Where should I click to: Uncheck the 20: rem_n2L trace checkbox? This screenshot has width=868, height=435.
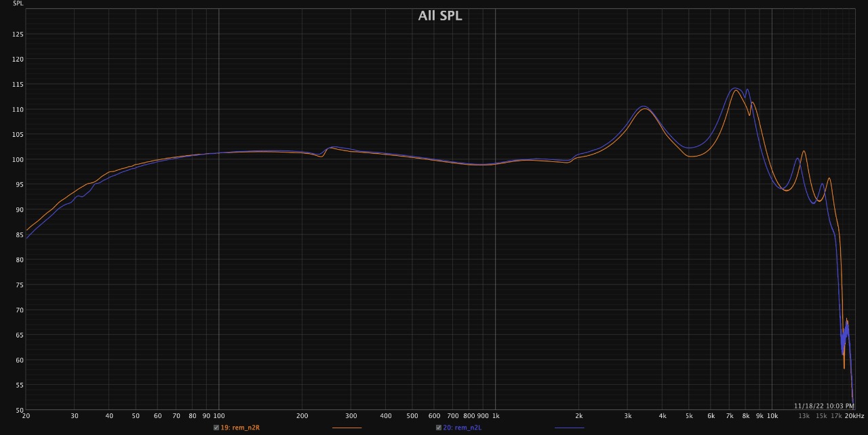(439, 428)
